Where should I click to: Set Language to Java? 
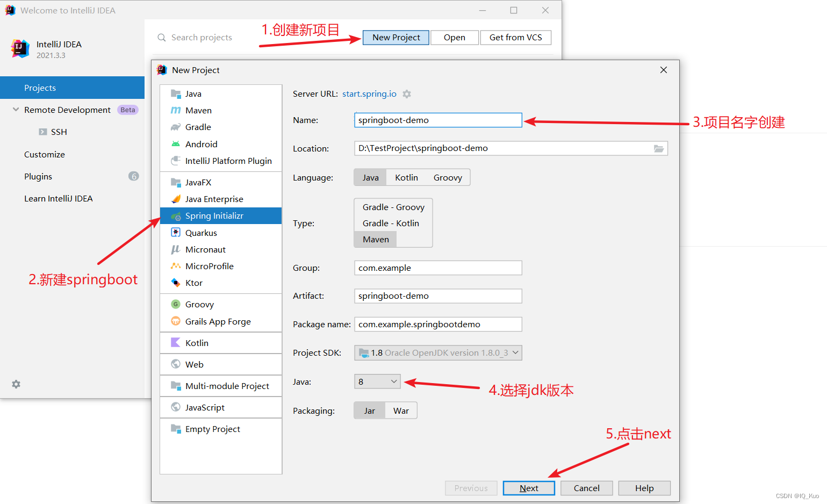tap(370, 177)
